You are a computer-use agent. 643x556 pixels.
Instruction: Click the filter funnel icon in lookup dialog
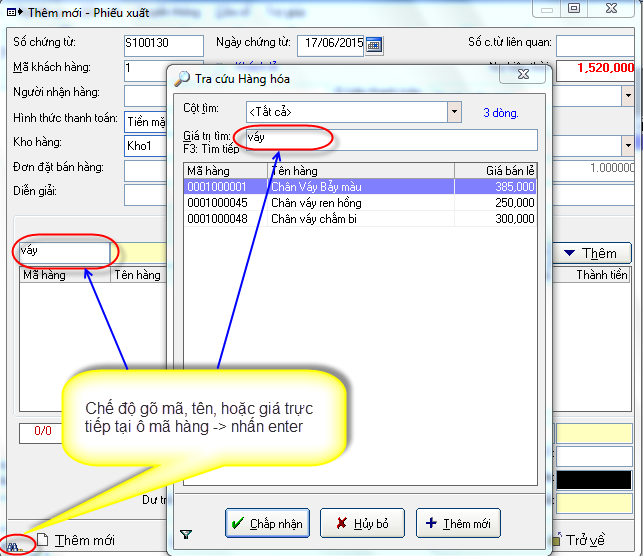185,534
